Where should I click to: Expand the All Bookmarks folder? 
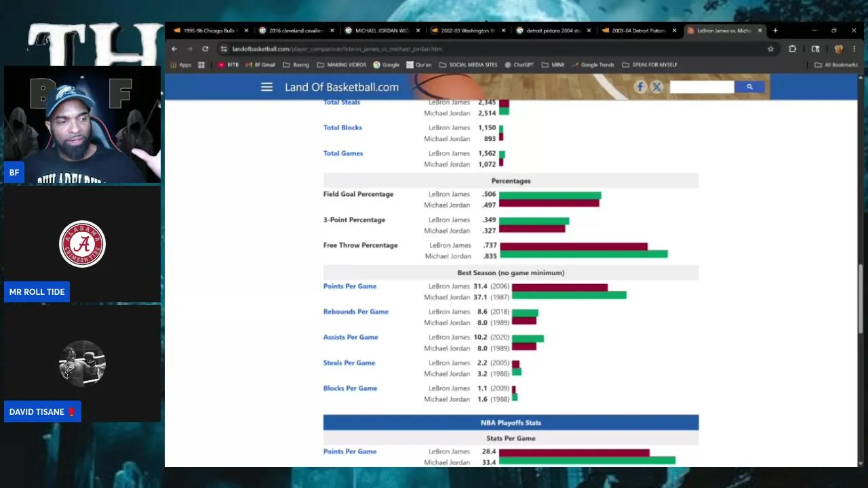click(x=835, y=65)
